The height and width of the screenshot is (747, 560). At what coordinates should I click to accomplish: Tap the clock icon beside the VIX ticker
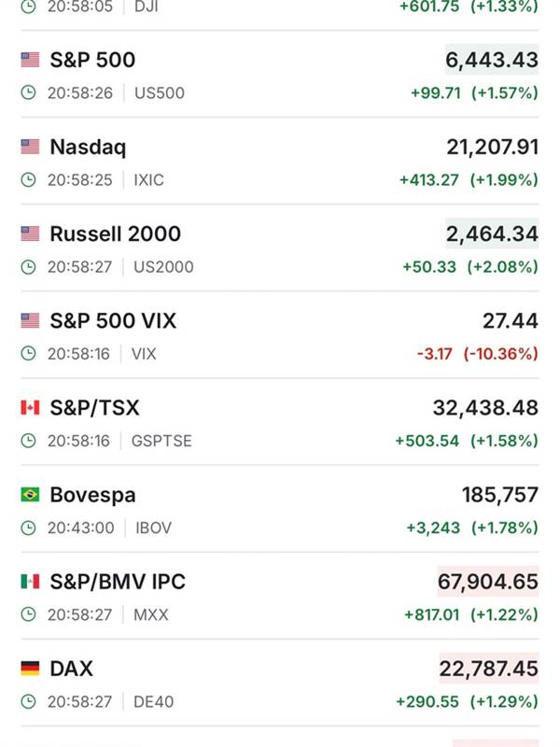click(x=28, y=354)
